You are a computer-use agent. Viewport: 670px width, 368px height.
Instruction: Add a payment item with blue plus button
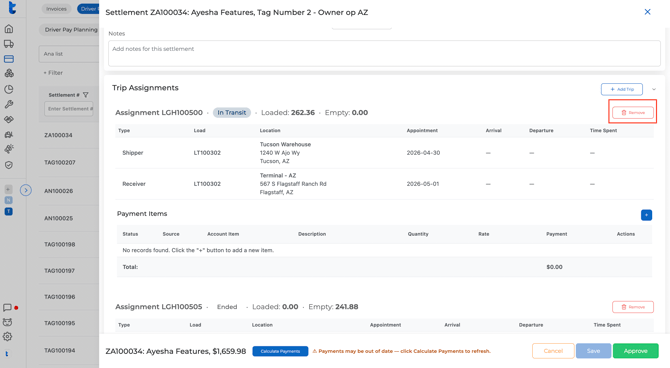tap(646, 215)
